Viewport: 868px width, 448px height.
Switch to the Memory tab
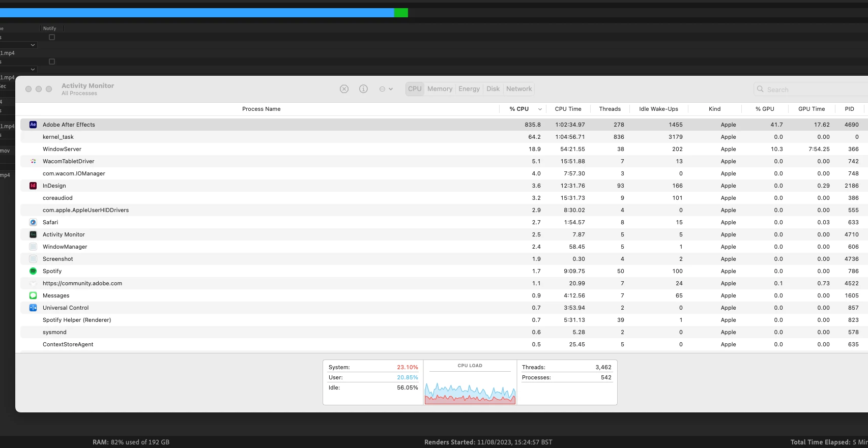(440, 89)
